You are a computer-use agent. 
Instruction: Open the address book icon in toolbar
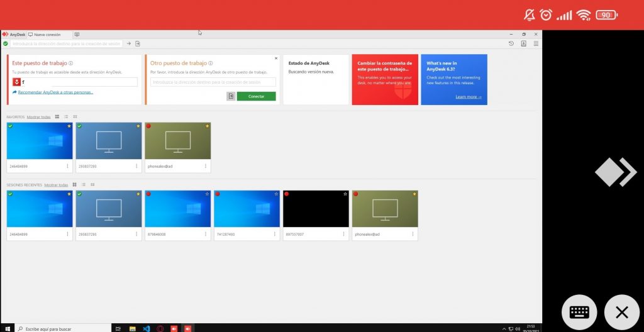click(x=523, y=43)
